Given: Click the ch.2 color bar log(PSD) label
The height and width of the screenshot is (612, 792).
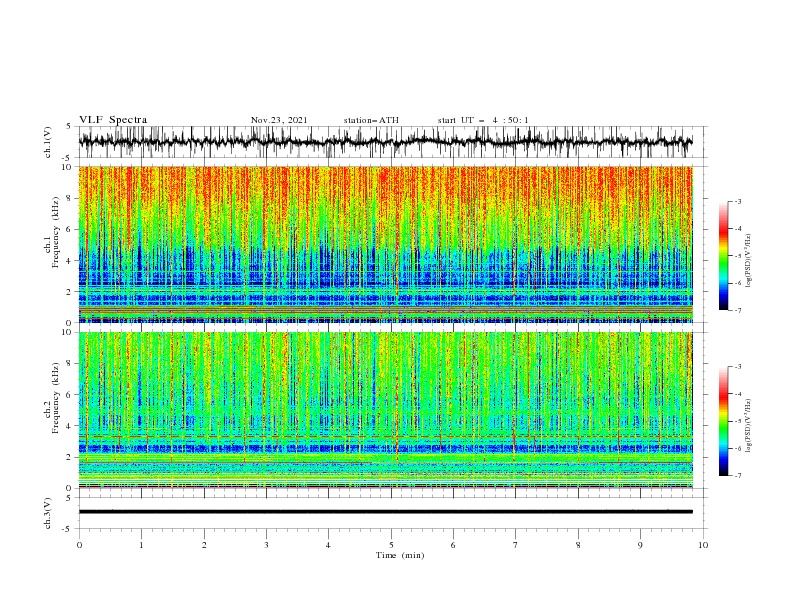Looking at the screenshot, I should 748,426.
